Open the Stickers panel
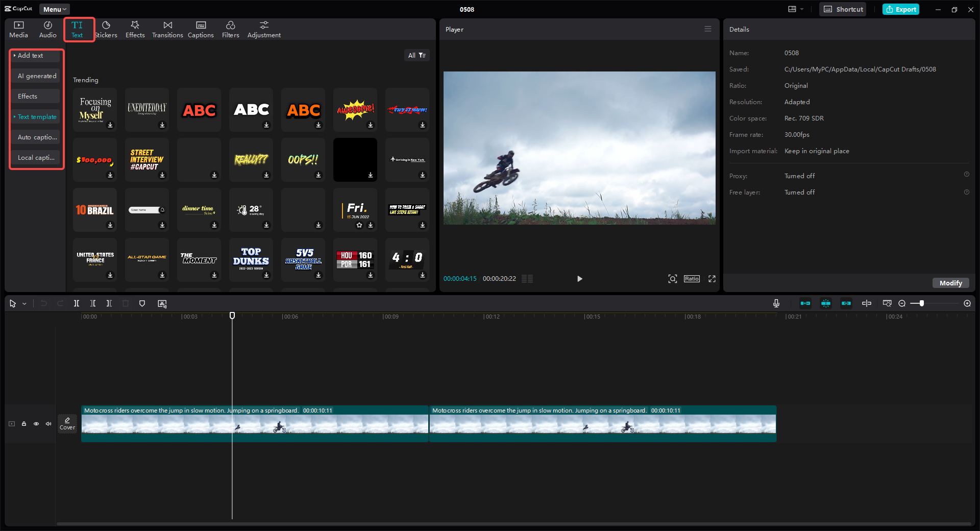 coord(106,29)
